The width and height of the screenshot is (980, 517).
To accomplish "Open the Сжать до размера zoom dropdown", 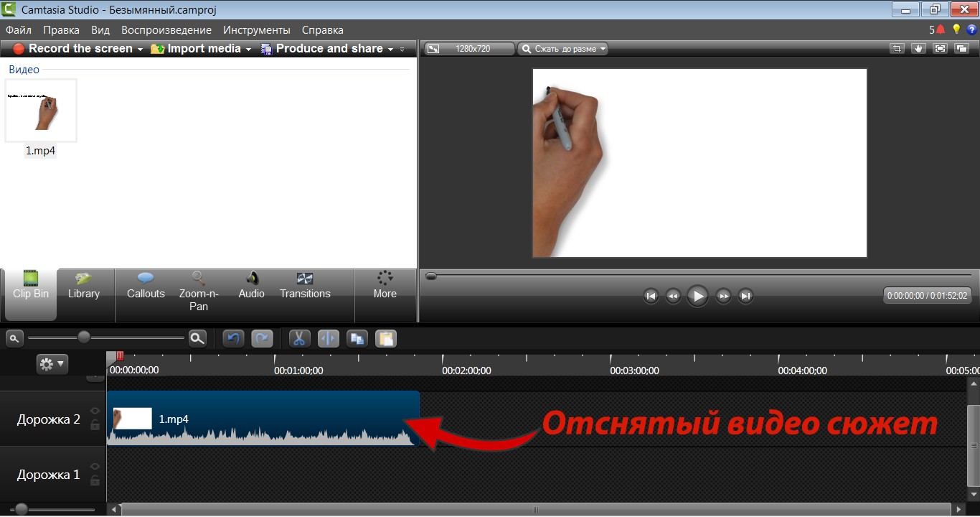I will click(563, 49).
